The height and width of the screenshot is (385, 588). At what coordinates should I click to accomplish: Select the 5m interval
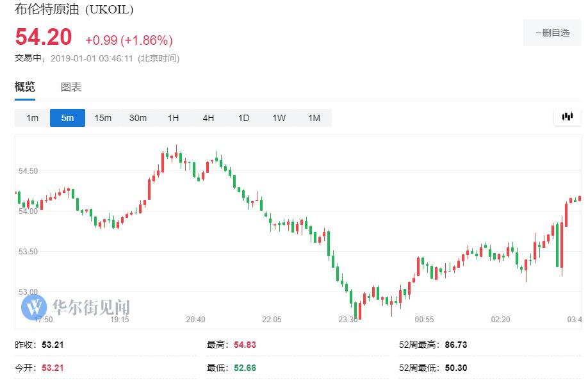click(x=67, y=118)
